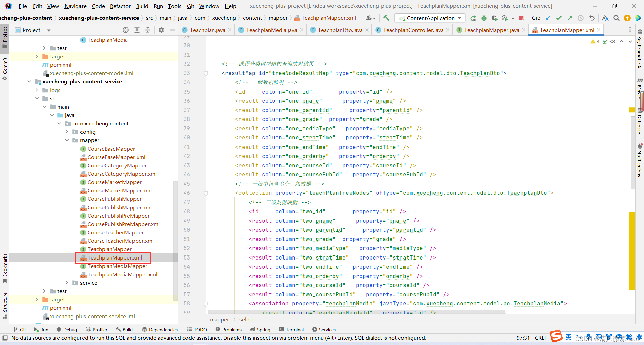Screen dimensions: 644x345
Task: Open the editor tabs more-options menu
Action: pyautogui.click(x=630, y=30)
